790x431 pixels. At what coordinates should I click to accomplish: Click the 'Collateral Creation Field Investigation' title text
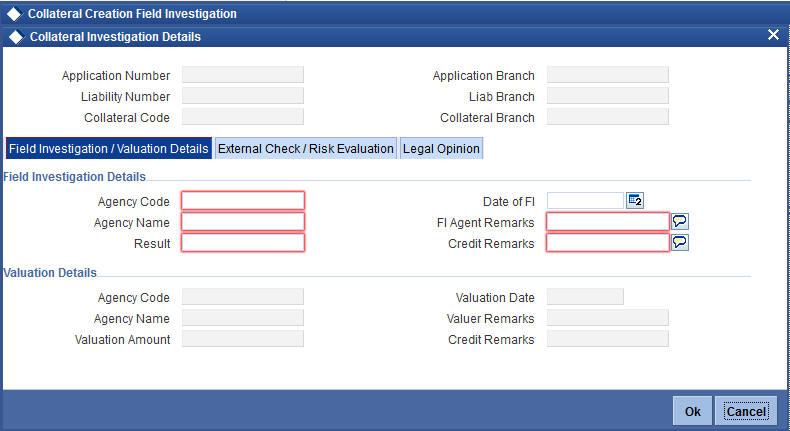pyautogui.click(x=132, y=14)
